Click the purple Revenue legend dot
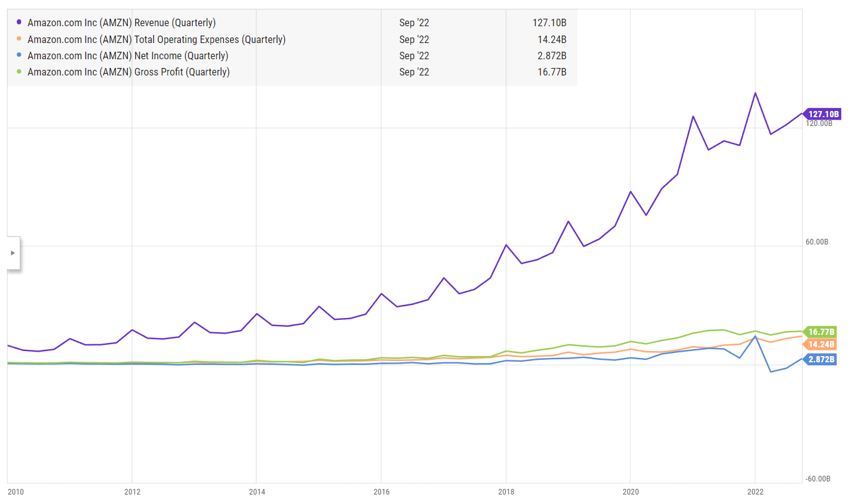The width and height of the screenshot is (868, 497). pyautogui.click(x=19, y=22)
